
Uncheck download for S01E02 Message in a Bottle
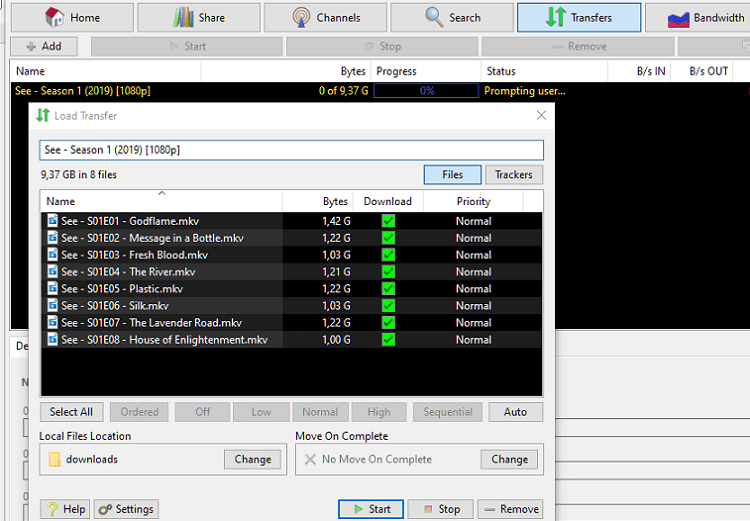click(x=388, y=238)
